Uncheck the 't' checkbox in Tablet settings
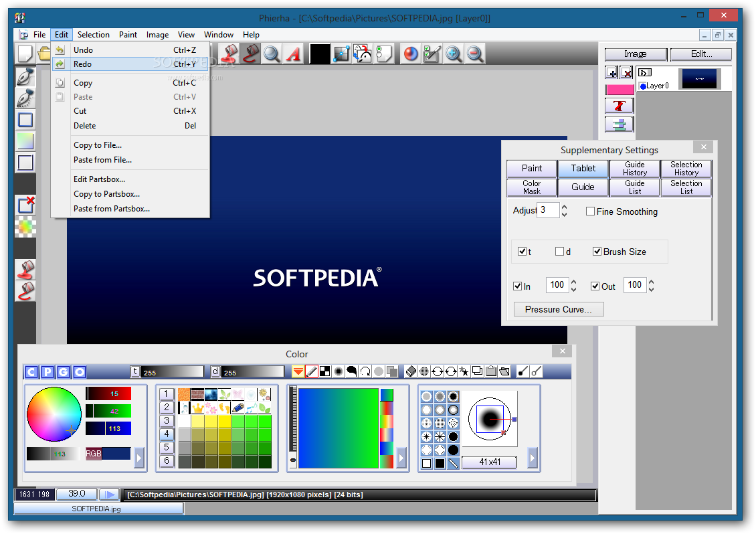 (x=522, y=252)
